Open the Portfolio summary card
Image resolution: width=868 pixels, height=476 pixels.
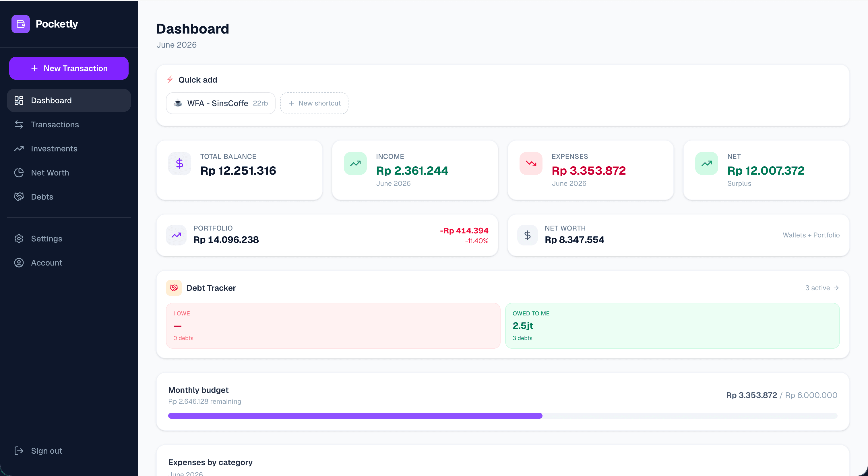tap(327, 235)
